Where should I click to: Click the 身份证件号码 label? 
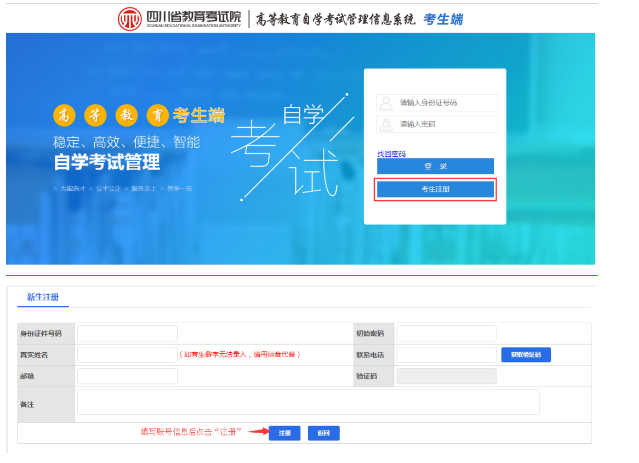[41, 333]
